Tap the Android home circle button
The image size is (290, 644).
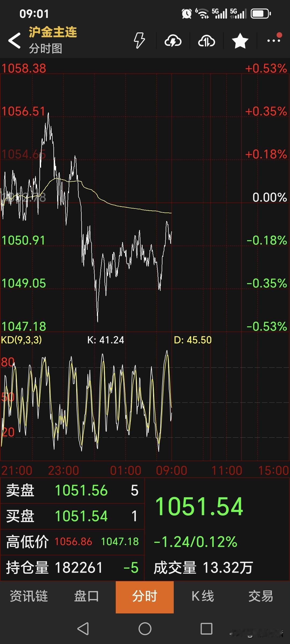point(145,628)
